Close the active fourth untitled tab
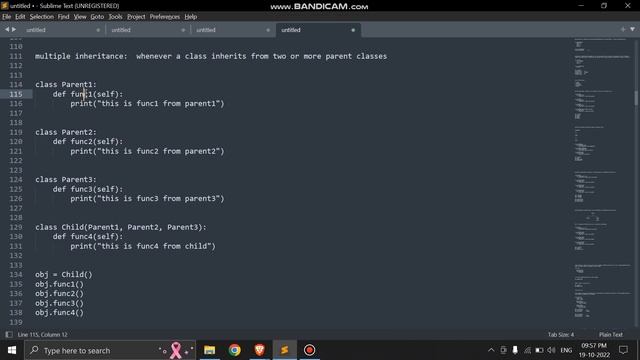Screen dimensions: 640x360 pos(353,30)
